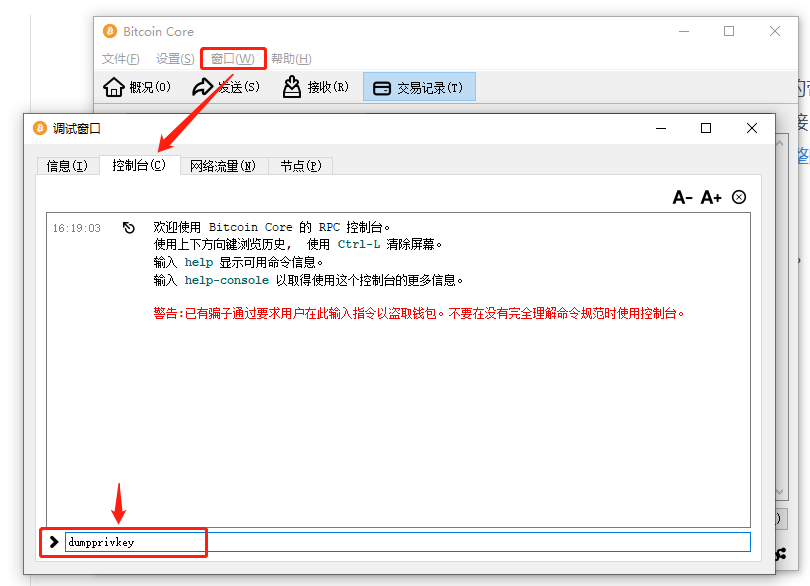
Task: Select the 控制台(C) console tab
Action: coord(139,166)
